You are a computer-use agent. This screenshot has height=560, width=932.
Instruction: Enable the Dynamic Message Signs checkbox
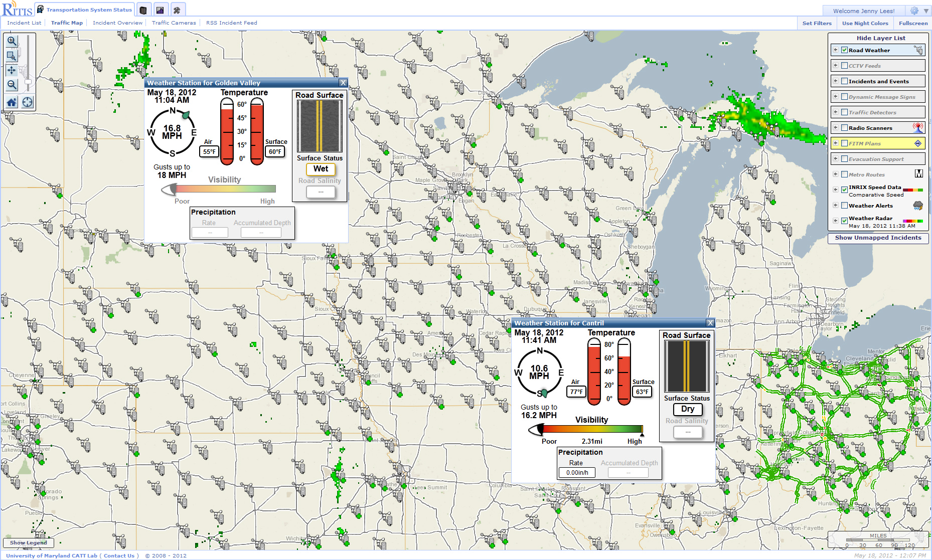pos(845,97)
